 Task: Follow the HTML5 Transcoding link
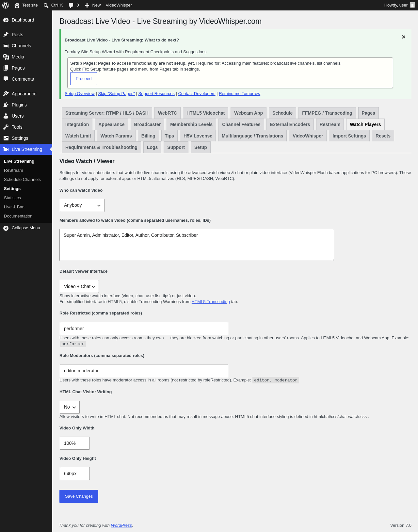point(211,302)
